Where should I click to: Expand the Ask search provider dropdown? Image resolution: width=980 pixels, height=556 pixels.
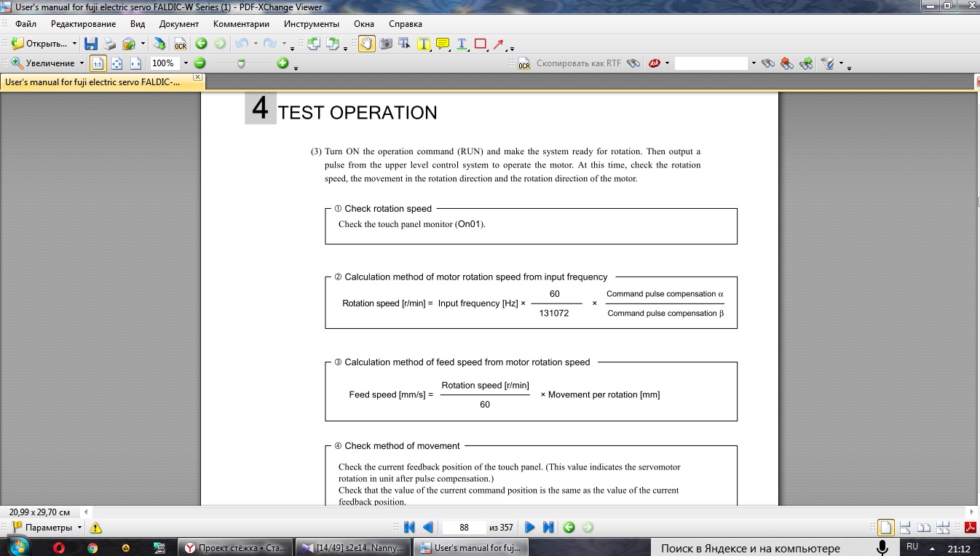coord(667,63)
